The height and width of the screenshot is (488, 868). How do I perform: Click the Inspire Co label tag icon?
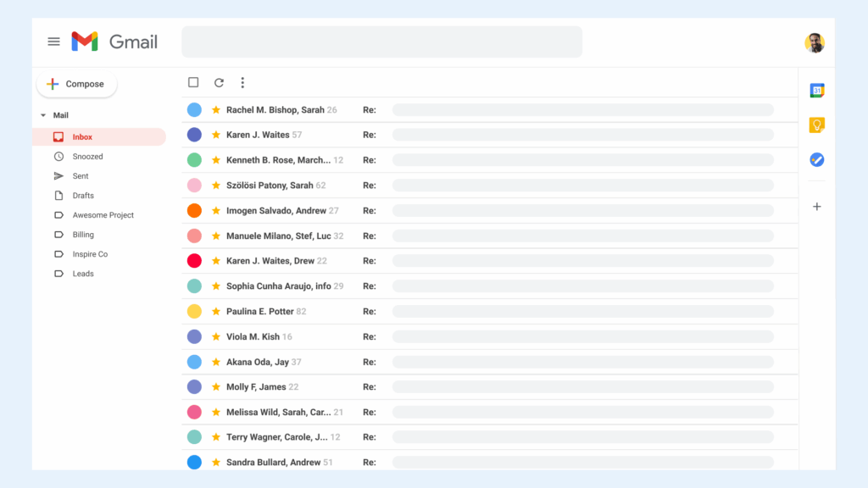coord(58,254)
